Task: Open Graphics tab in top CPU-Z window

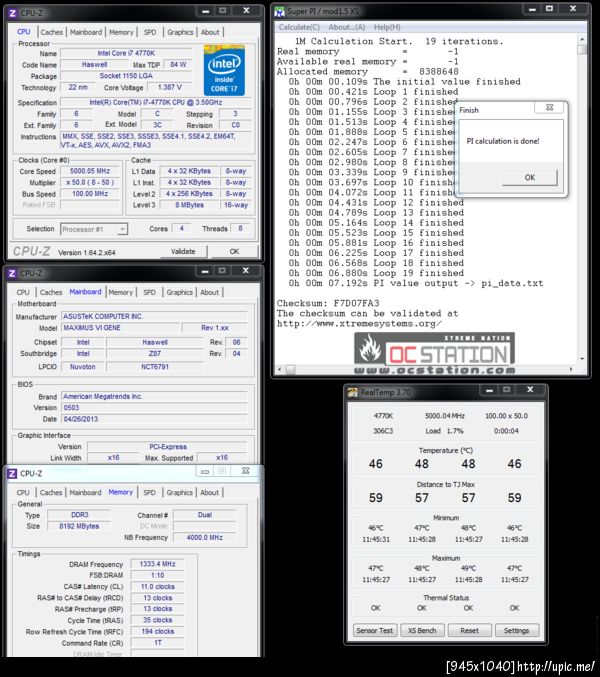Action: (x=180, y=32)
